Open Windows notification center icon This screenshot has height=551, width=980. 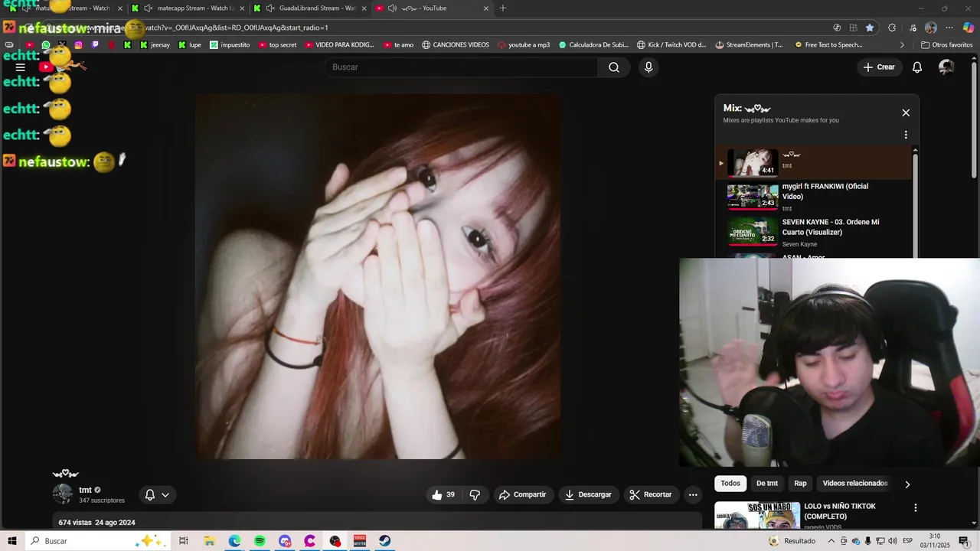coord(964,541)
